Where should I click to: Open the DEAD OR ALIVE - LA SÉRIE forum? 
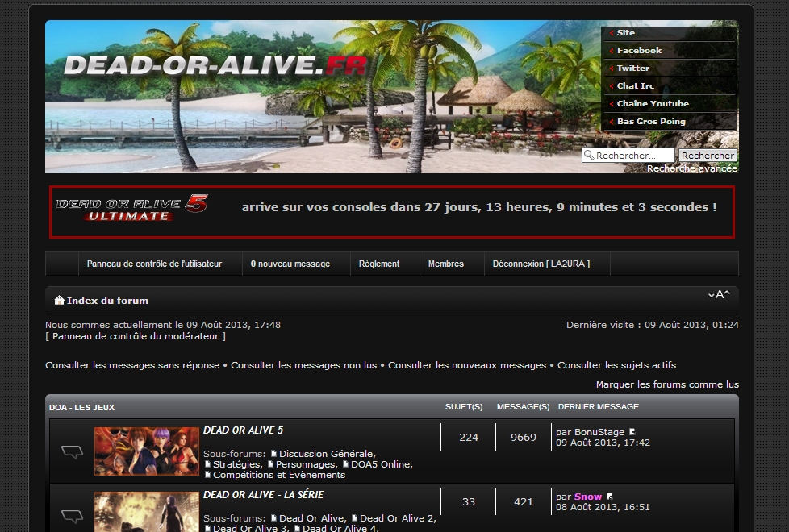pyautogui.click(x=263, y=494)
